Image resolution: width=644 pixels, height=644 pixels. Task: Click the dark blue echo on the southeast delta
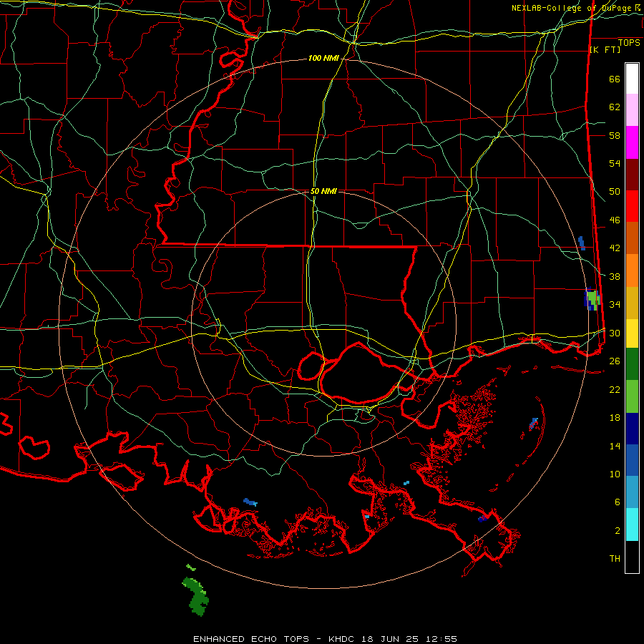(x=482, y=519)
